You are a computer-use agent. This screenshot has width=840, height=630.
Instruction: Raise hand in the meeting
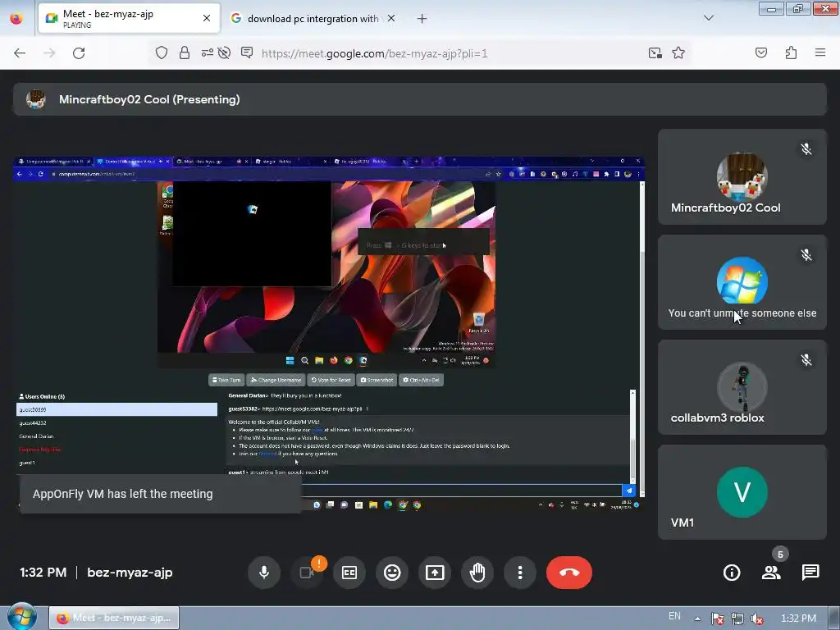coord(477,573)
